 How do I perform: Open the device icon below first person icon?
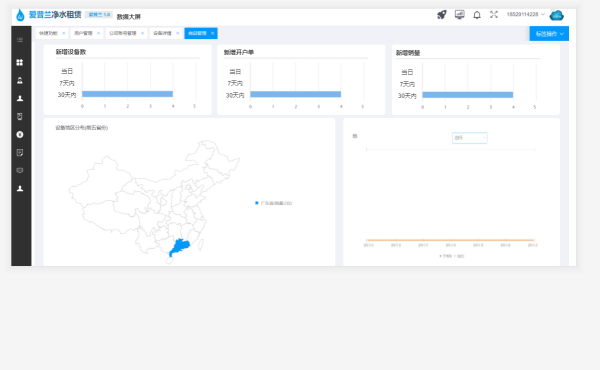pyautogui.click(x=20, y=116)
